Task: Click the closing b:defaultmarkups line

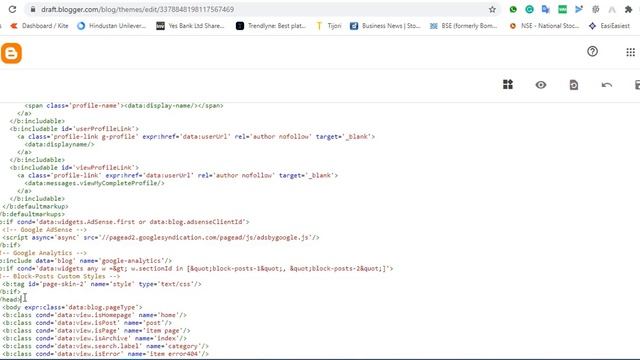Action: click(x=32, y=214)
